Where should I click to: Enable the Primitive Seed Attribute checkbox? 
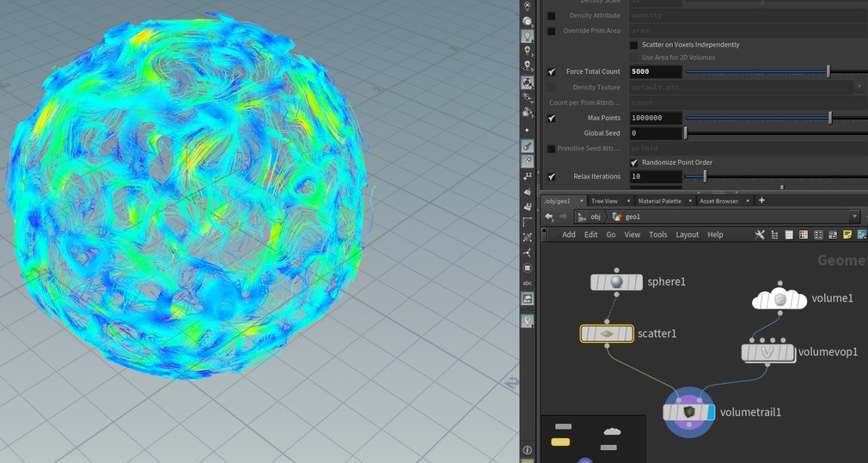[x=551, y=148]
